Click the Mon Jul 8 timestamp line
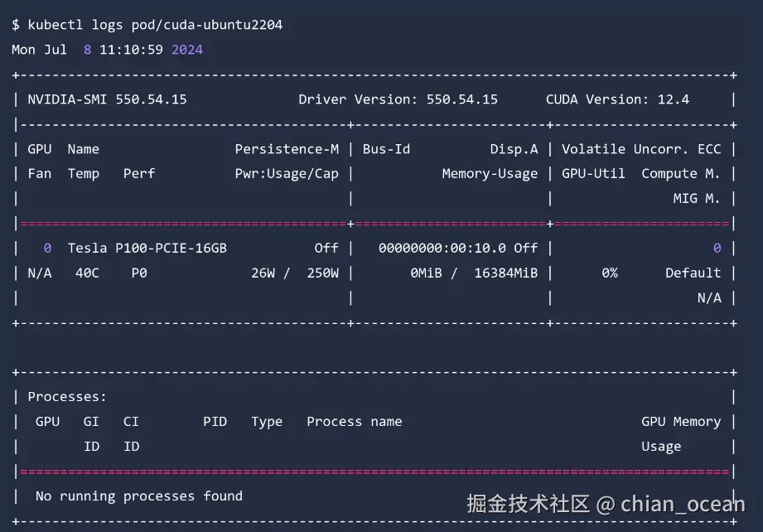 pos(107,50)
